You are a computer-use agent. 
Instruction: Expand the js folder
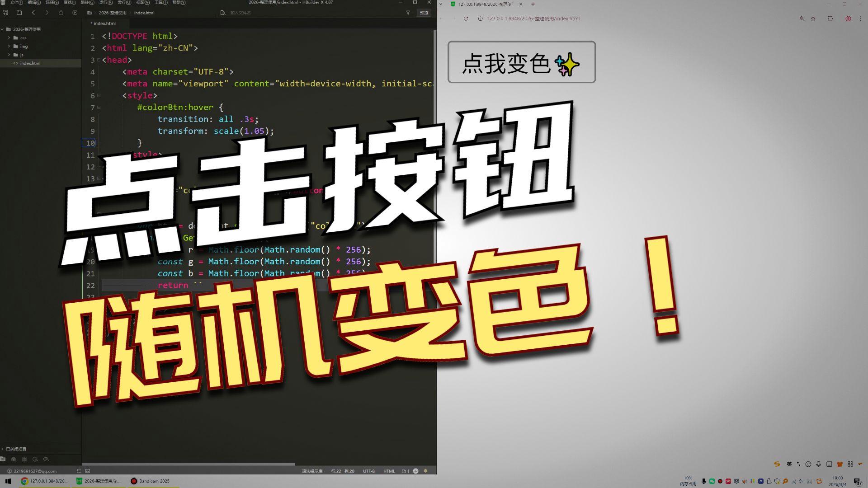[x=9, y=55]
